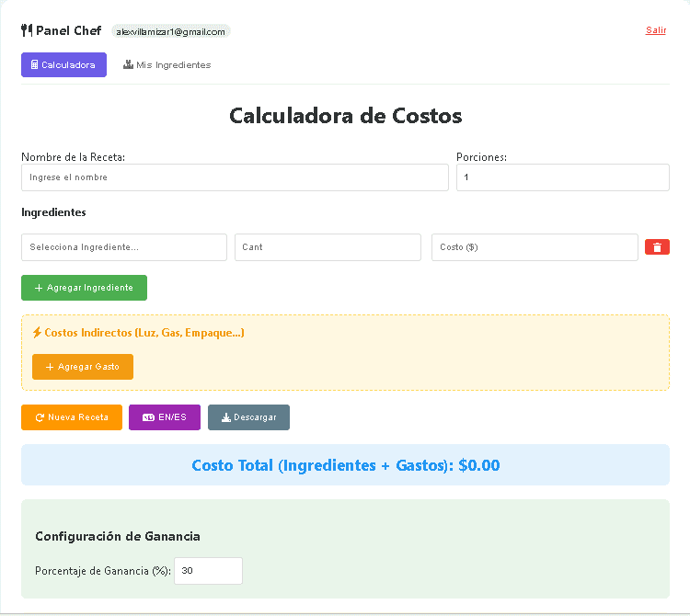The image size is (690, 616).
Task: Switch to Mis Ingredientes tab
Action: tap(167, 64)
